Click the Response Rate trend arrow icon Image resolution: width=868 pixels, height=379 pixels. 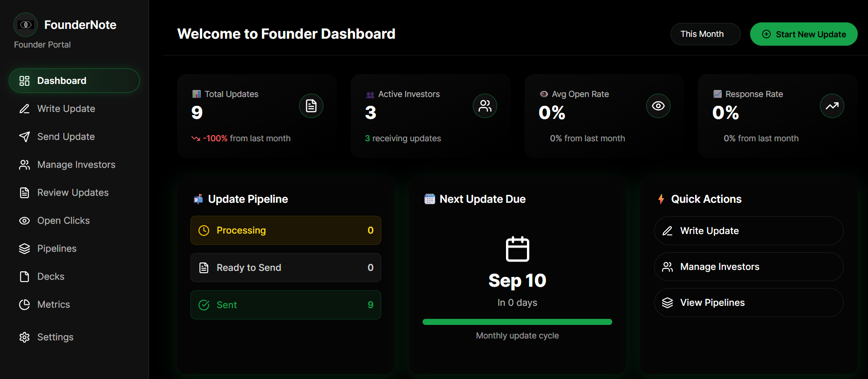[x=832, y=106]
